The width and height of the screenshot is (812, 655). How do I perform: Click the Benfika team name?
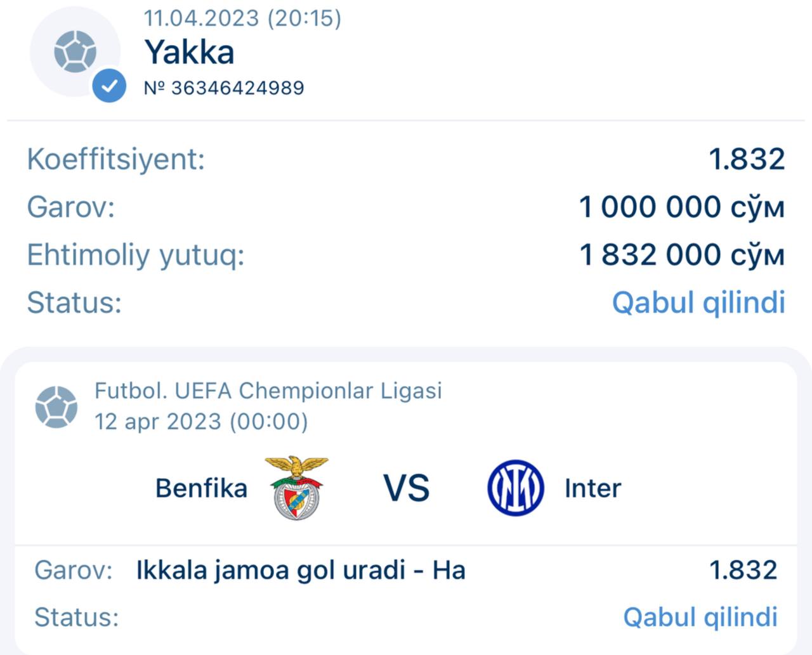[x=201, y=488]
